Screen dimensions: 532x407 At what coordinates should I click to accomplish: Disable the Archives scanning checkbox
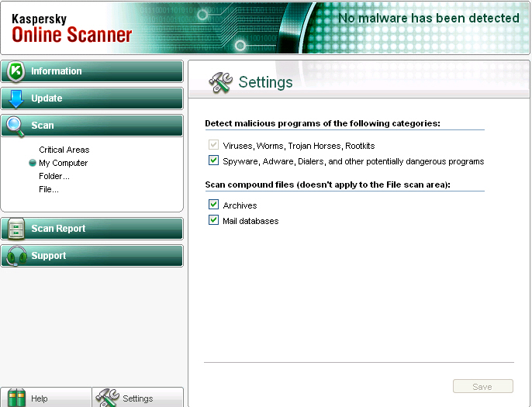[213, 204]
